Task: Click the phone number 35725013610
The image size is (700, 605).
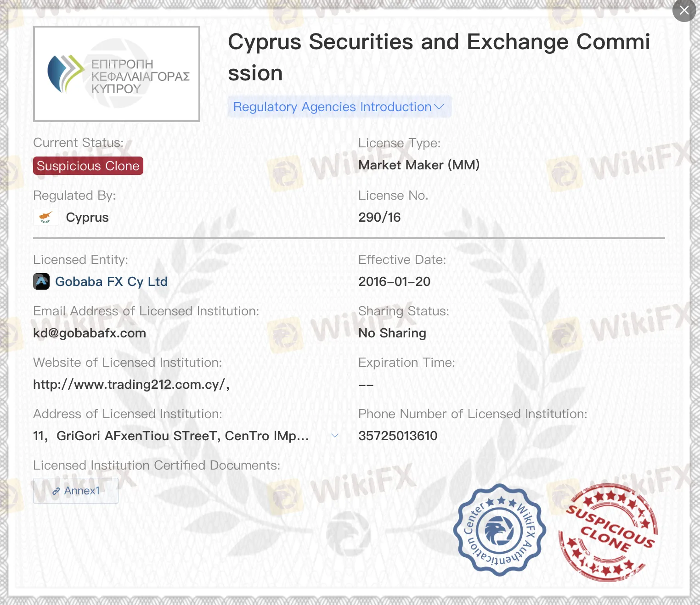Action: (x=398, y=436)
